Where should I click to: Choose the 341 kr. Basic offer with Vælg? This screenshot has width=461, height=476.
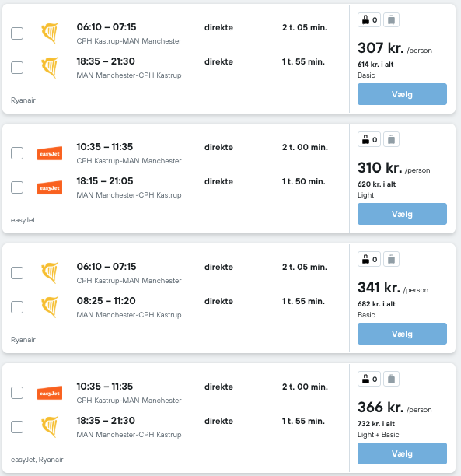402,334
